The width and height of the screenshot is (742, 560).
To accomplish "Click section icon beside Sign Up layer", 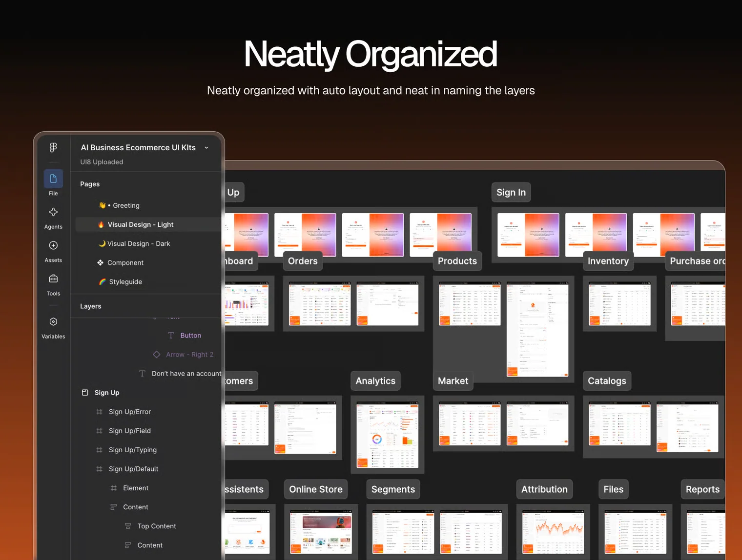I will (85, 393).
